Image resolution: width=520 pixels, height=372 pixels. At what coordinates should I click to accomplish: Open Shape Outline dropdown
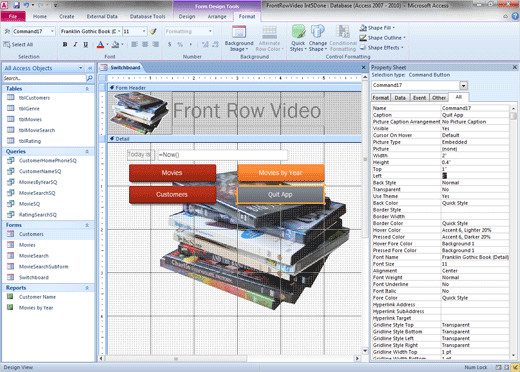click(x=382, y=38)
